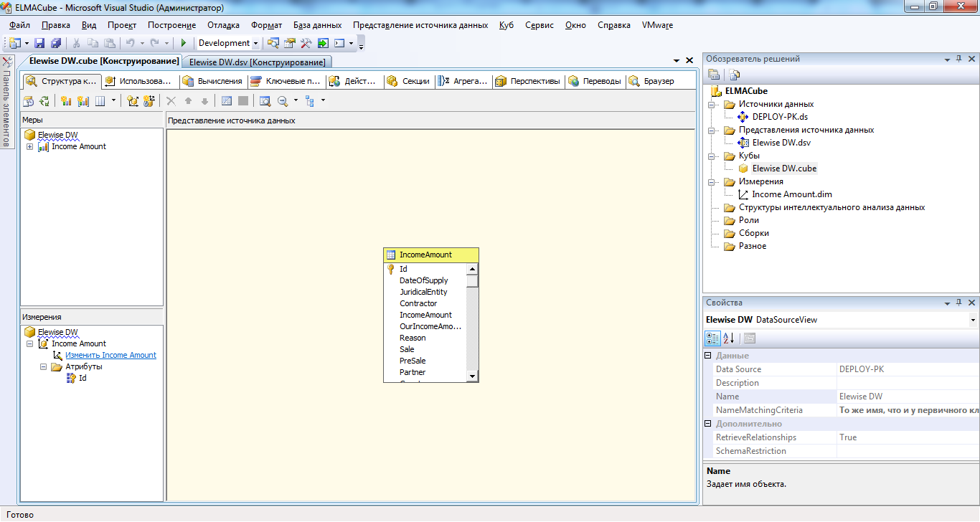Open the Файл menu
This screenshot has width=980, height=522.
(x=20, y=25)
